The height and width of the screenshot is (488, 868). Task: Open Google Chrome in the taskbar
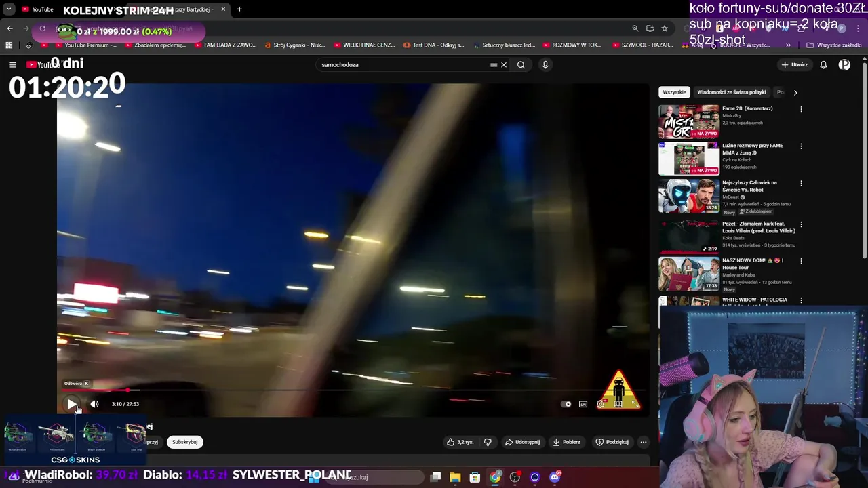tap(495, 477)
